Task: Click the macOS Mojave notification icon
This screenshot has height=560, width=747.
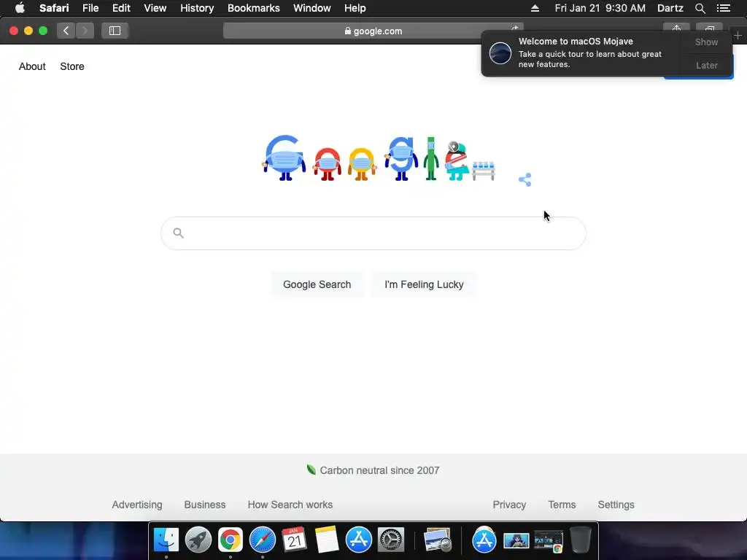Action: click(x=500, y=52)
